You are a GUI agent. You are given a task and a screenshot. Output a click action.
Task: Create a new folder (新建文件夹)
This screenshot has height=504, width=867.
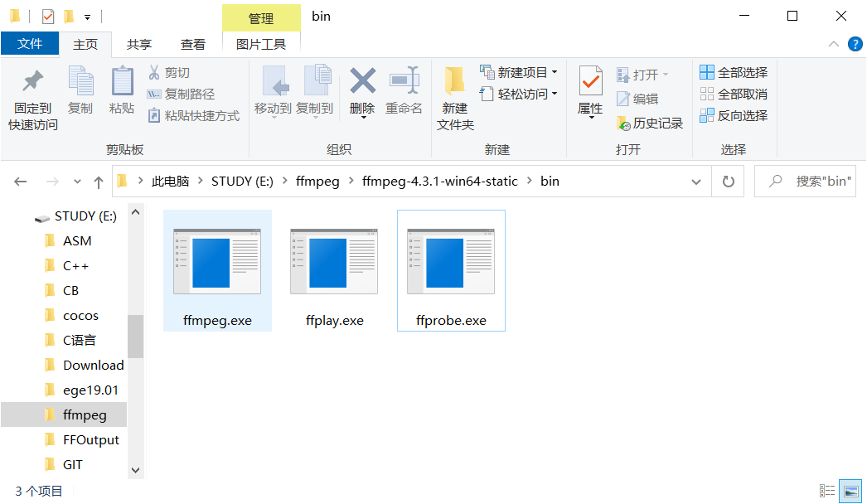click(x=455, y=99)
